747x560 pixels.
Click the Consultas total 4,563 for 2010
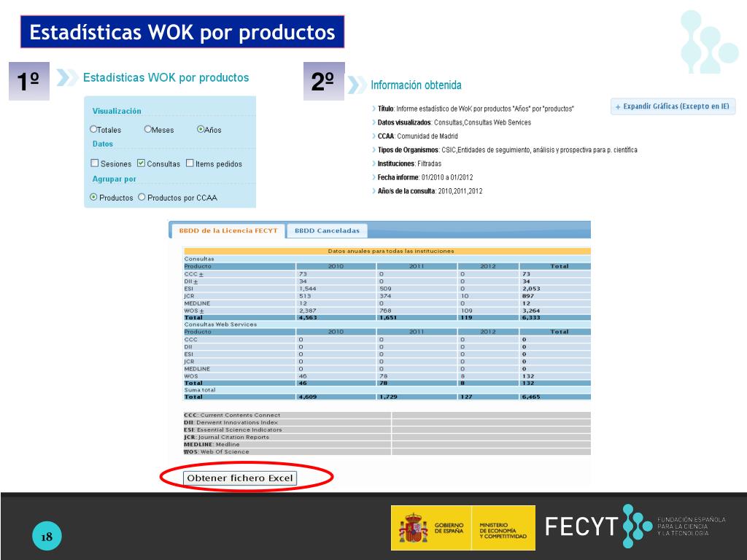(308, 318)
